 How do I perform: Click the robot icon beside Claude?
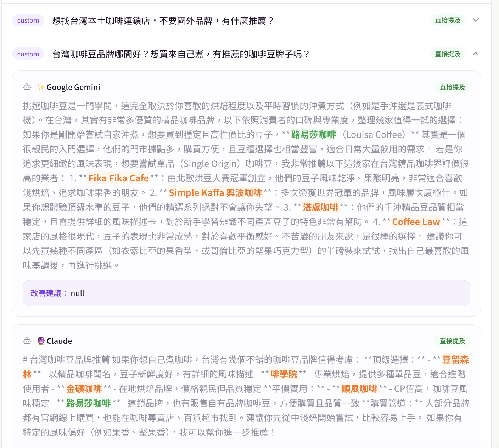(x=27, y=341)
